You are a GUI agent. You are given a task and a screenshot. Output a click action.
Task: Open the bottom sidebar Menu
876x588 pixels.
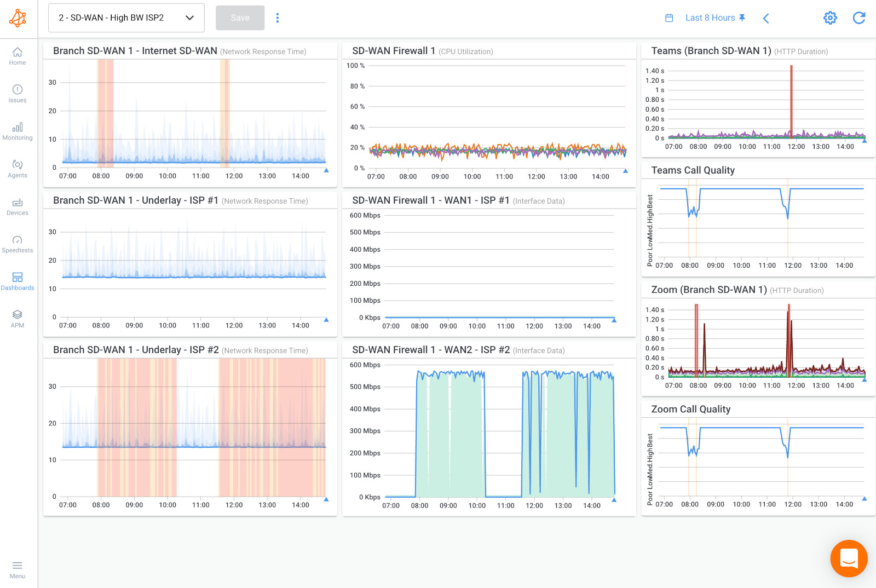(17, 568)
